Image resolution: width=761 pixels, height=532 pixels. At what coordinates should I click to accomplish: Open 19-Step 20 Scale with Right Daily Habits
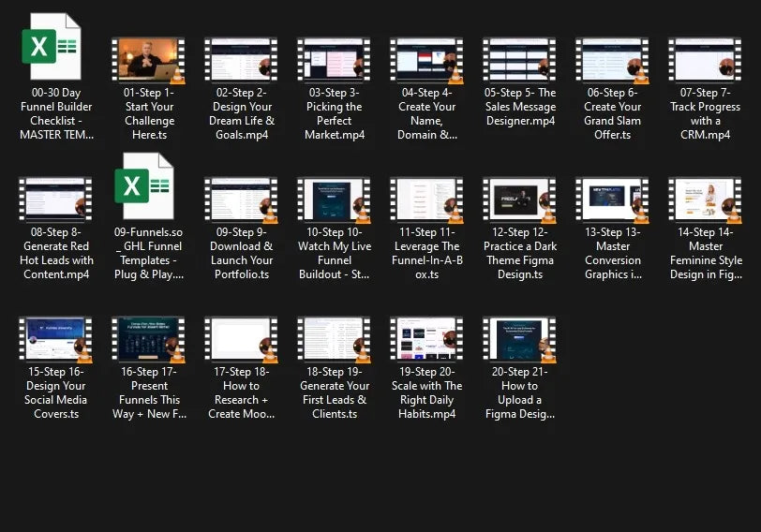tap(427, 339)
